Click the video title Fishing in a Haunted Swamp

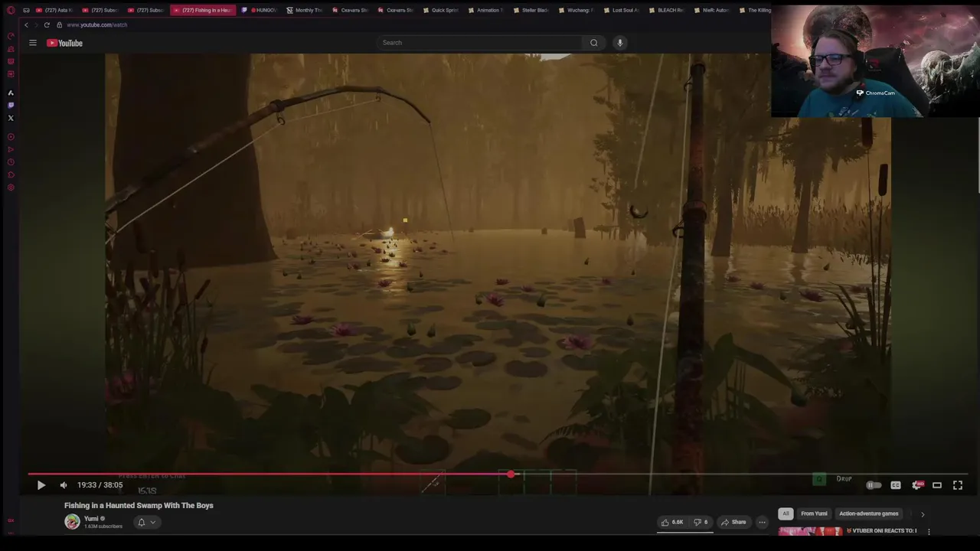pyautogui.click(x=139, y=505)
